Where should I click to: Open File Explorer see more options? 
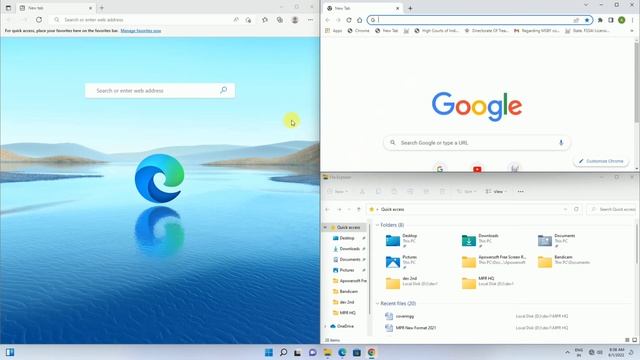[x=520, y=191]
